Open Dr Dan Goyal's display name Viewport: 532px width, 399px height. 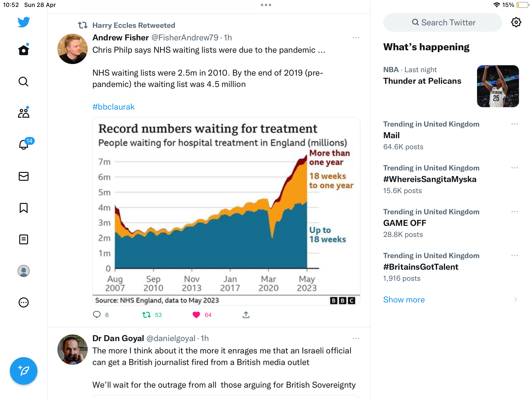[x=118, y=338]
